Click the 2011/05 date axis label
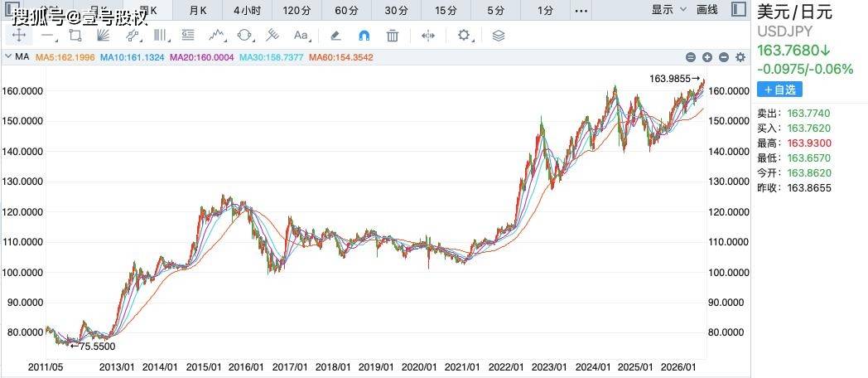 46,367
